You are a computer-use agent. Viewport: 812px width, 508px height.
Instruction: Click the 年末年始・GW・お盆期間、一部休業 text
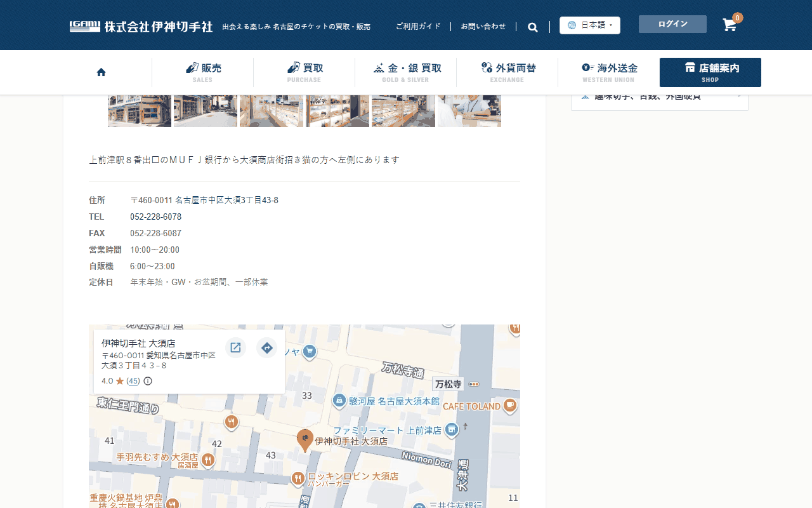point(199,282)
